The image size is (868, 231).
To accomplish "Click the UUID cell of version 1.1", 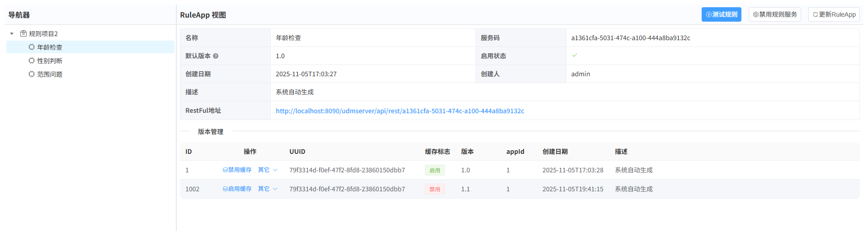I will point(347,189).
